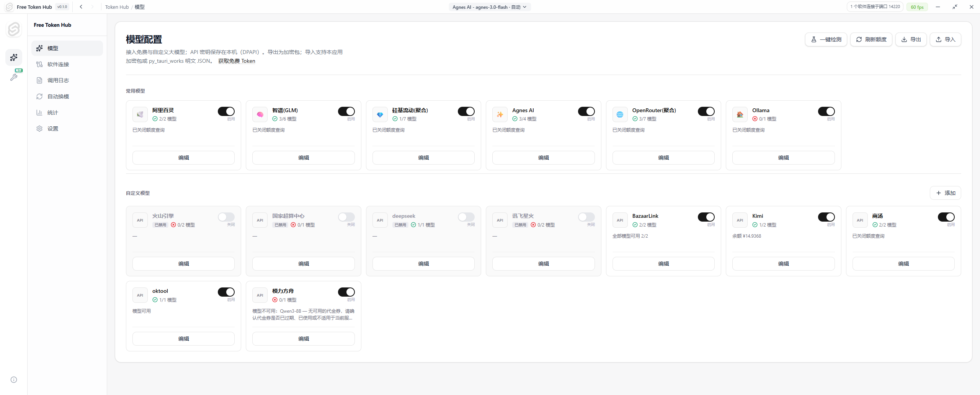Click the 智谱(GLM) brain icon
This screenshot has height=395, width=980.
point(260,114)
